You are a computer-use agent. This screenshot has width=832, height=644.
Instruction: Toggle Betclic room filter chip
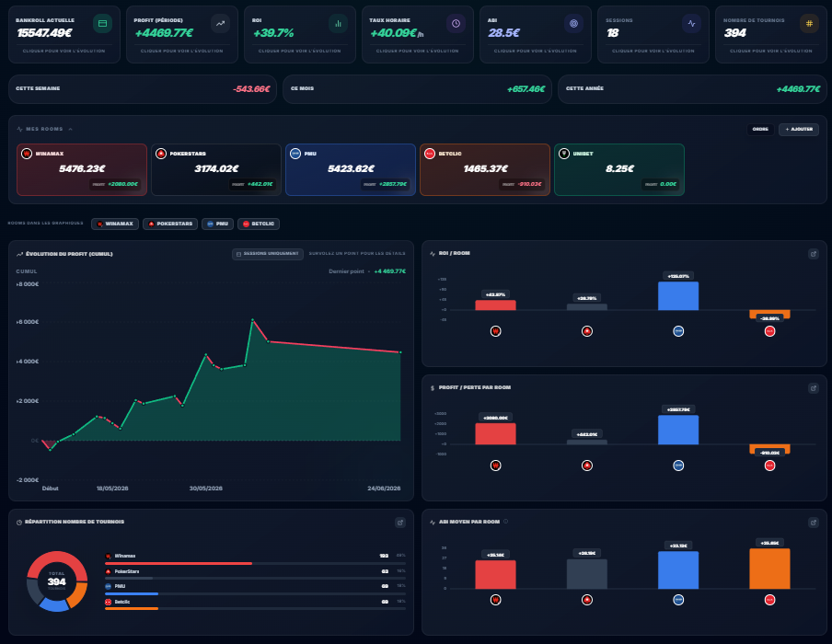(x=259, y=224)
